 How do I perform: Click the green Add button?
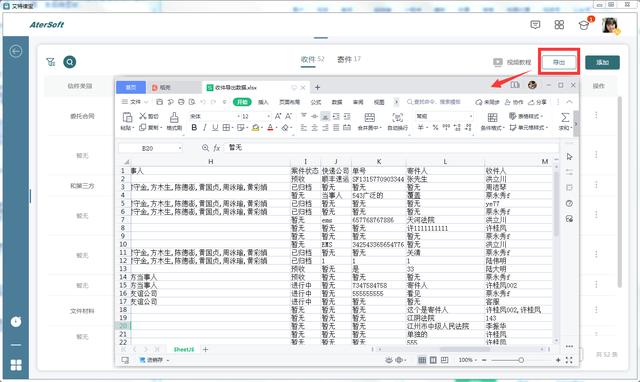tap(602, 62)
